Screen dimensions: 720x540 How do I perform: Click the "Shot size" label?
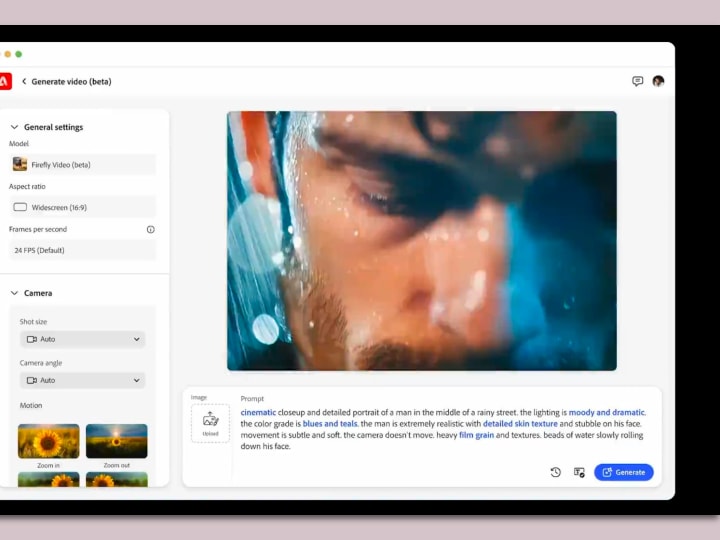tap(33, 321)
